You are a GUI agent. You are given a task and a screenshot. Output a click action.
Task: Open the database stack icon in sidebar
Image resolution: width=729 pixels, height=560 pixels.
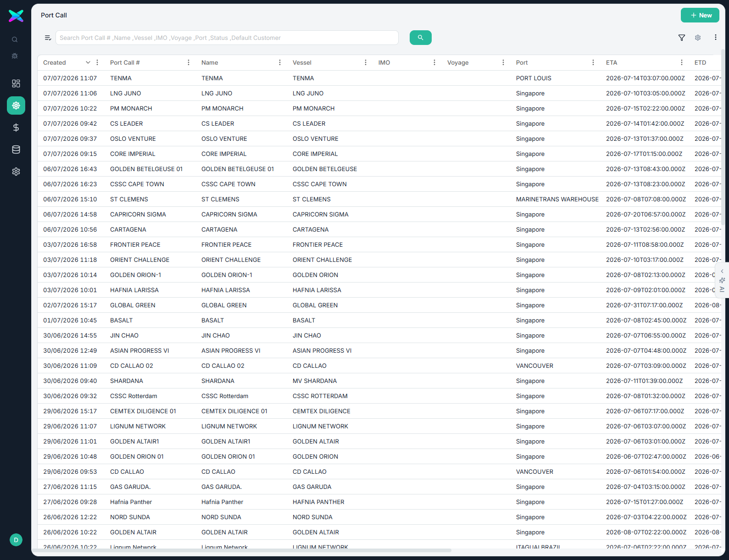pyautogui.click(x=16, y=150)
